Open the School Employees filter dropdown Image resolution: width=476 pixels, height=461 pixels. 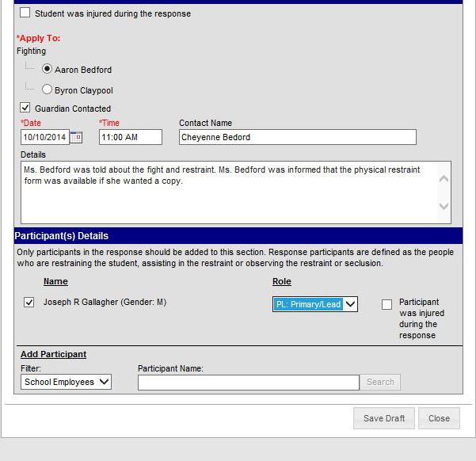[66, 382]
